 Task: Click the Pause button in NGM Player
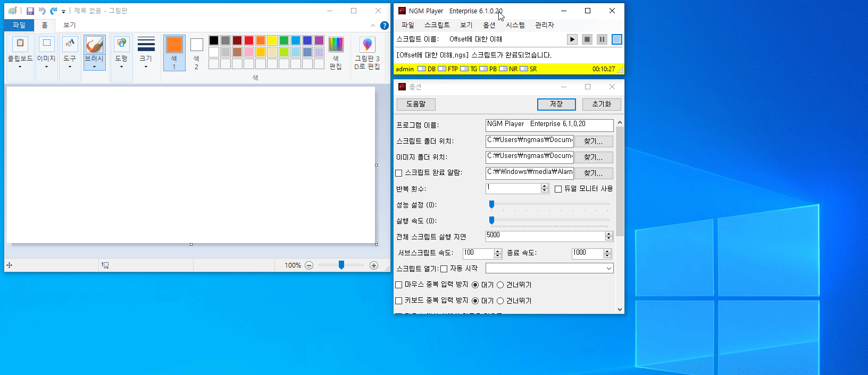pyautogui.click(x=602, y=39)
